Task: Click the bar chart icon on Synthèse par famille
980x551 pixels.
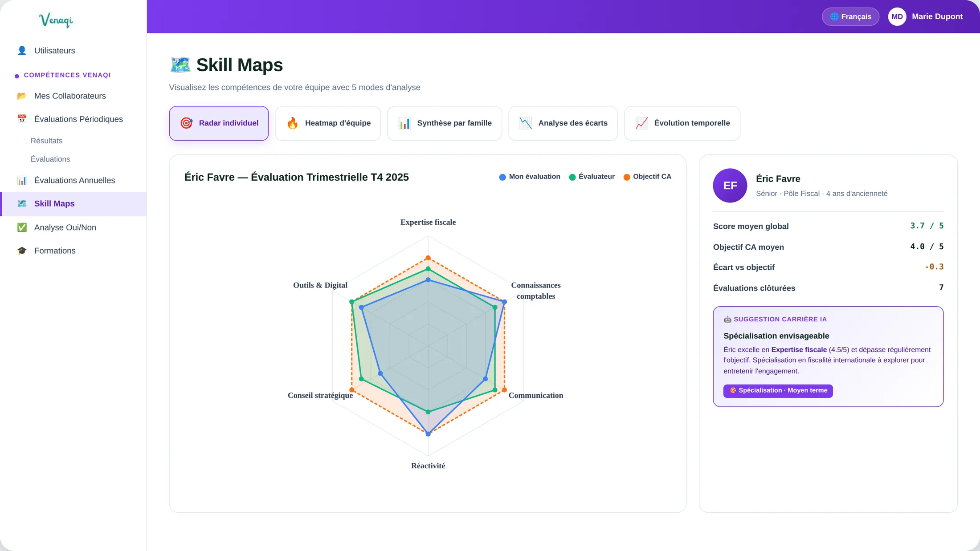Action: click(404, 123)
